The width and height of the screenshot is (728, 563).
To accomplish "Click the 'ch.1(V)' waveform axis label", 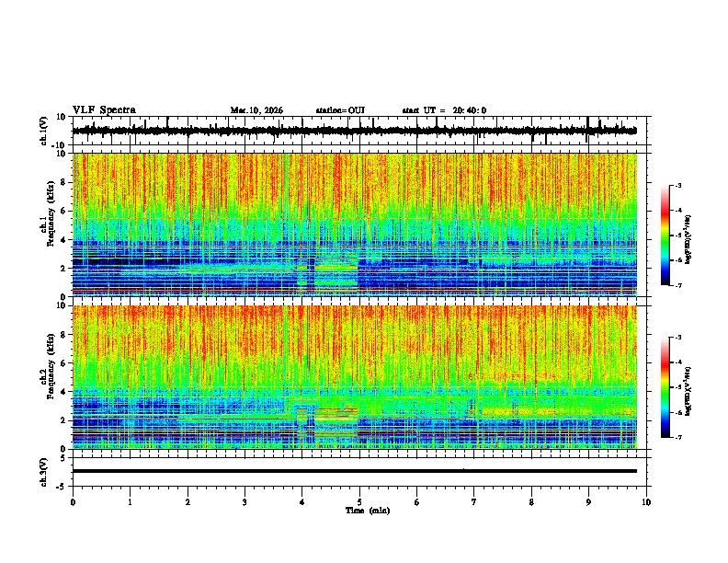I will coord(44,131).
